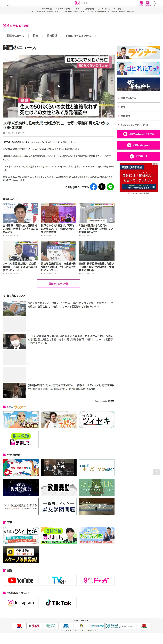The image size is (163, 644).
Task: Open the 大阪・関西万博特集 feature banner
Action: [21, 468]
